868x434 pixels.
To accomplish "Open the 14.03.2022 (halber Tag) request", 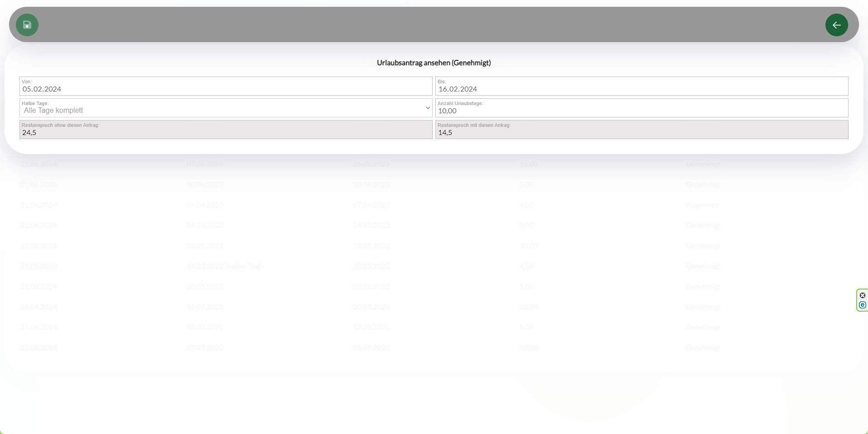I will pos(224,266).
